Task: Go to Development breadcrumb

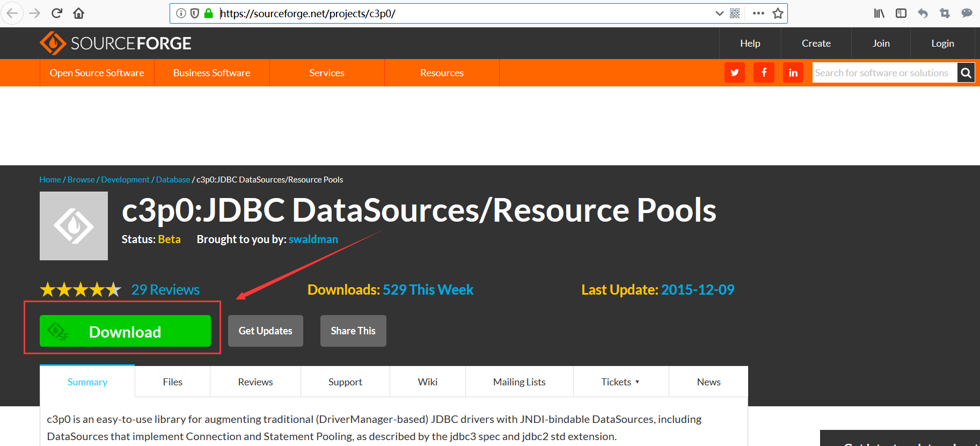Action: (126, 180)
